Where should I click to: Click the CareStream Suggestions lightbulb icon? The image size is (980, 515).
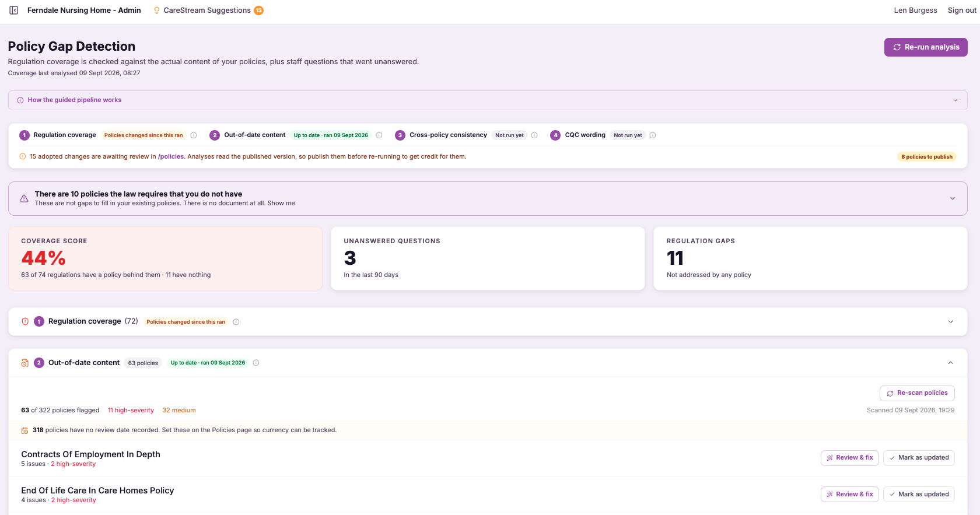click(156, 10)
